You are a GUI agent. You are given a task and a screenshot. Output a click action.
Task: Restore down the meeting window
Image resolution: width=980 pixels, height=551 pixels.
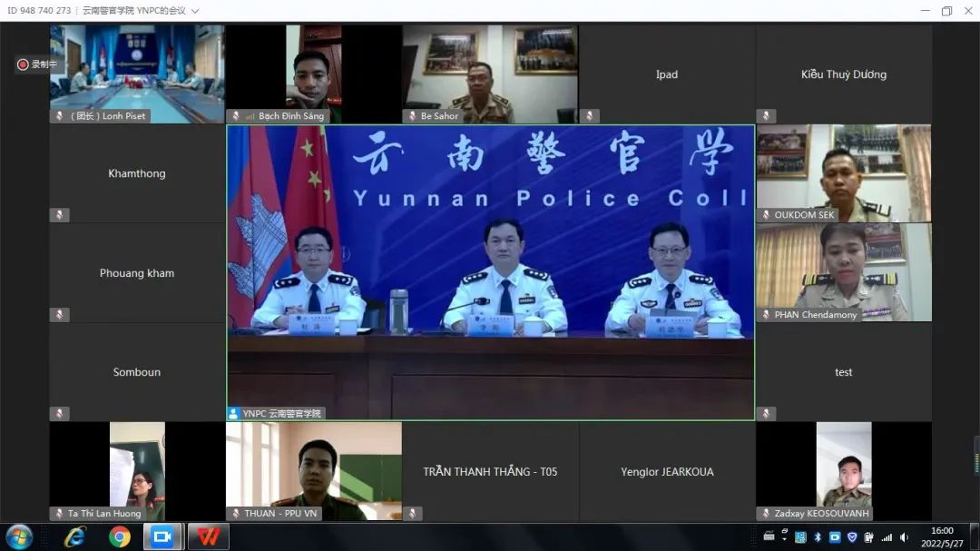click(x=946, y=11)
